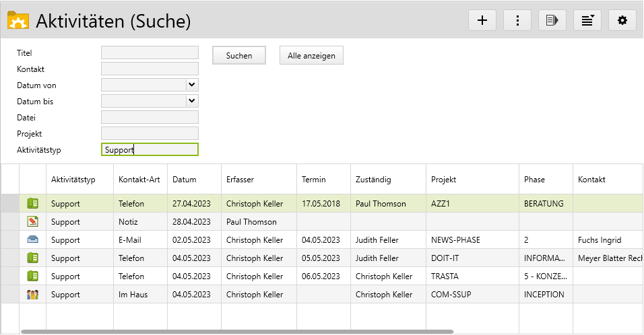Screen dimensions: 644x335
Task: Click the phone icon of the AZZ1 row
Action: 32,203
